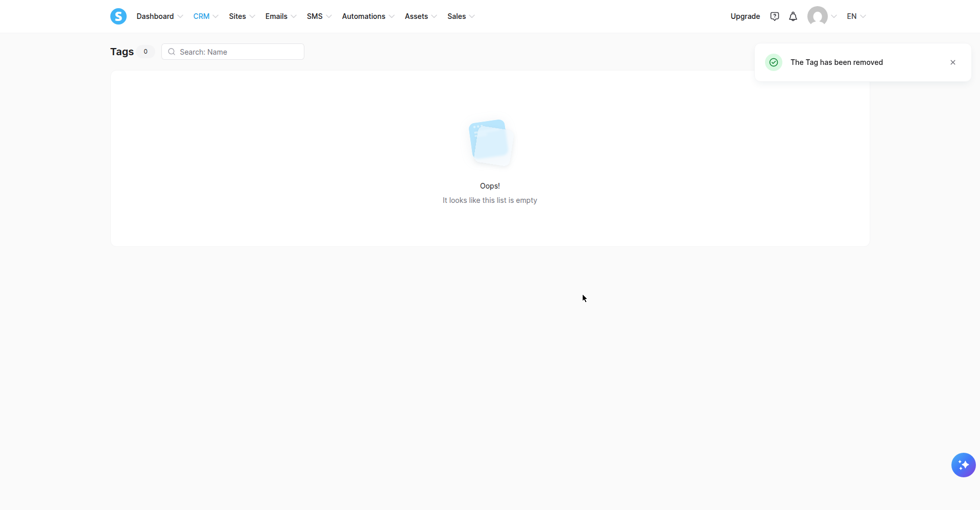Open the Emails menu
Viewport: 980px width, 510px height.
[x=281, y=16]
